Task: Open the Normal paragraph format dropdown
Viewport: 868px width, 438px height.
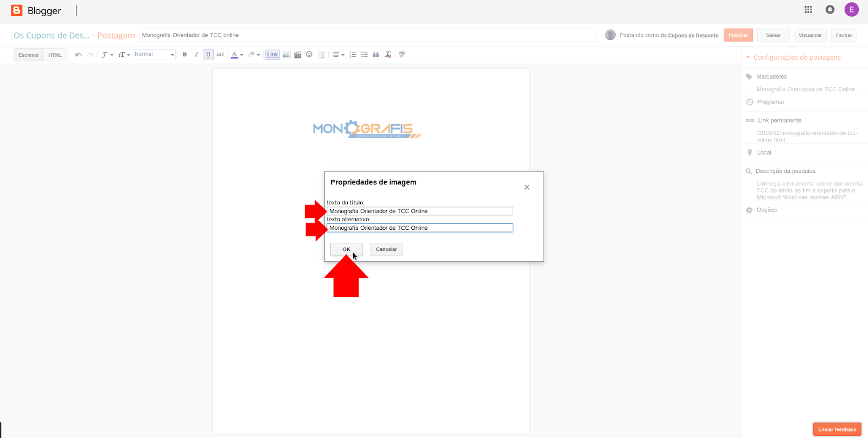Action: coord(154,55)
